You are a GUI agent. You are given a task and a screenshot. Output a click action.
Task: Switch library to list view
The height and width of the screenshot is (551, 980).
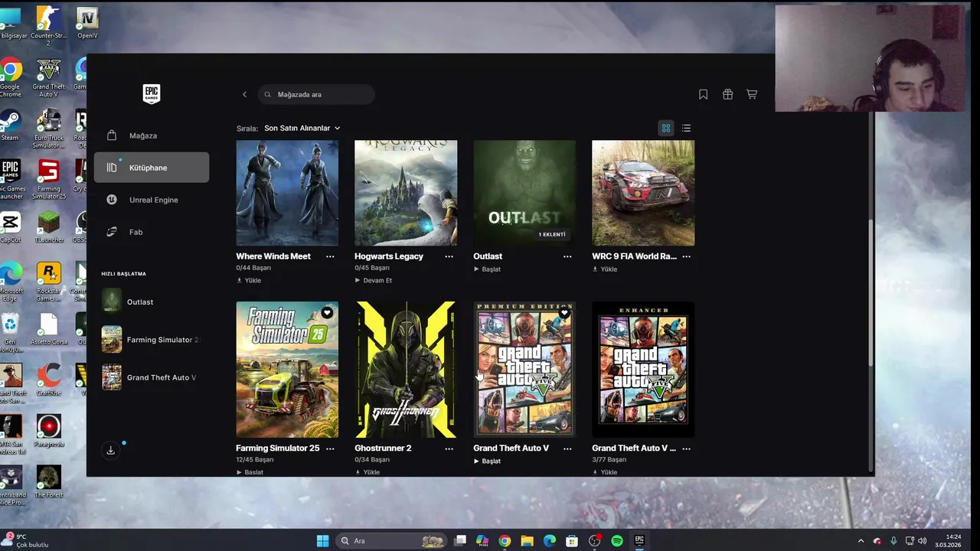click(686, 128)
